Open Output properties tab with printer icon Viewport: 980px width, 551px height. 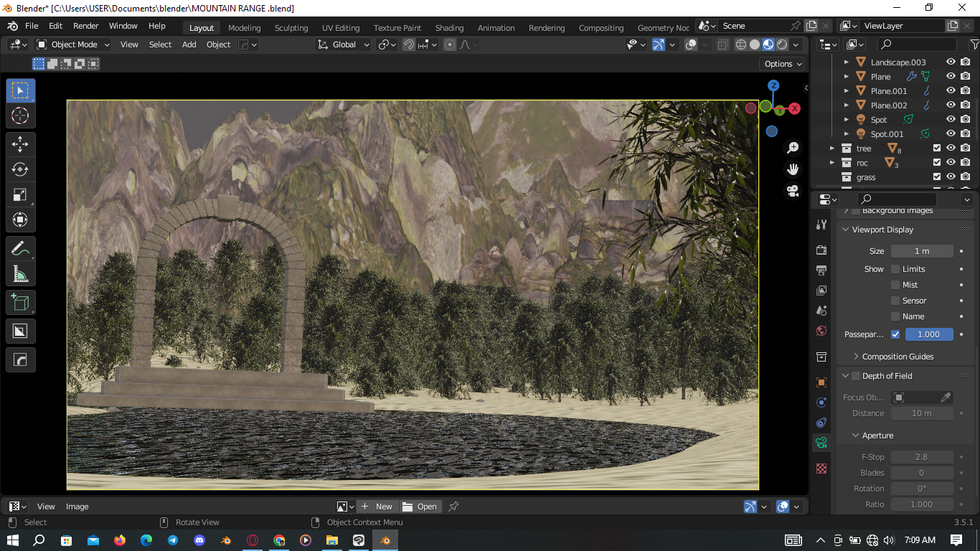(821, 270)
